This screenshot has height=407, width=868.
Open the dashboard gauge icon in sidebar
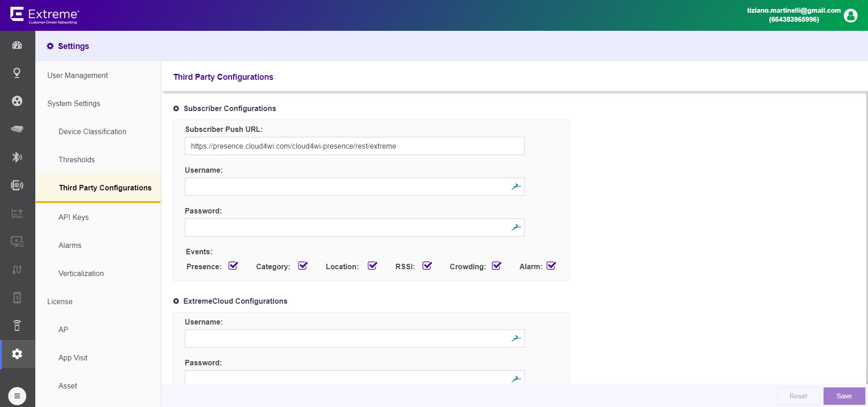(x=17, y=45)
